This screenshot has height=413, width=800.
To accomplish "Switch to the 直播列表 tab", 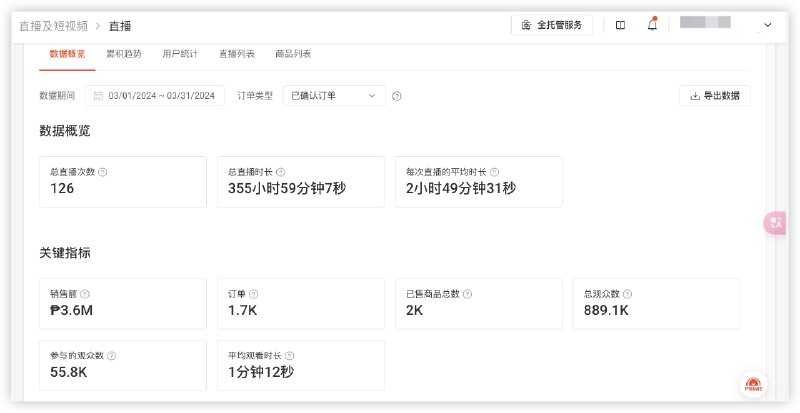I will [x=237, y=54].
